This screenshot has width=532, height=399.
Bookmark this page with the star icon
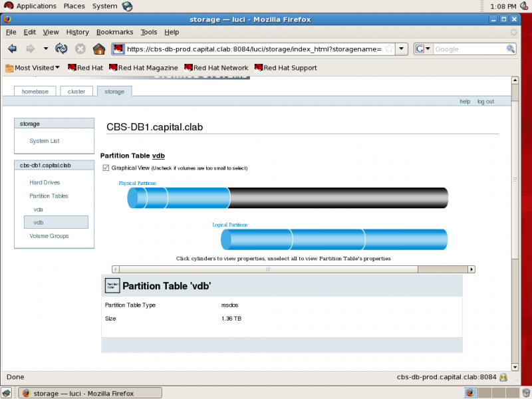pos(389,49)
